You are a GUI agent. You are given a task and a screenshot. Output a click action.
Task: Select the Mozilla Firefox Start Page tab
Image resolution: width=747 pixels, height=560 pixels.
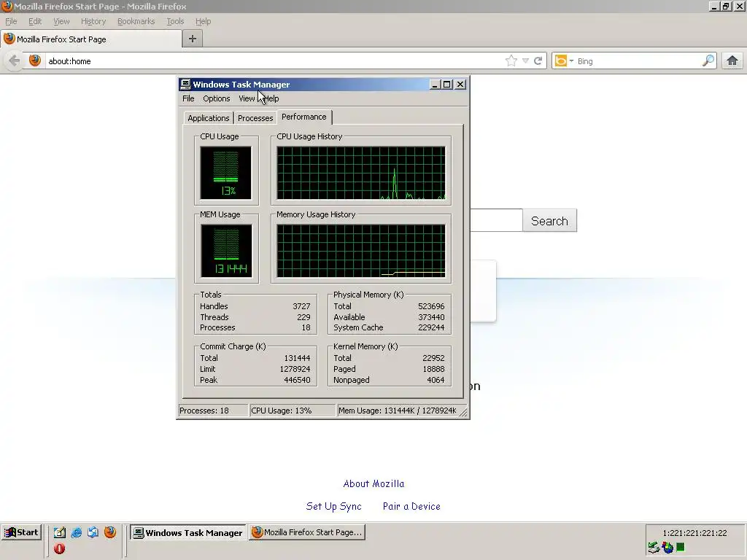point(91,39)
